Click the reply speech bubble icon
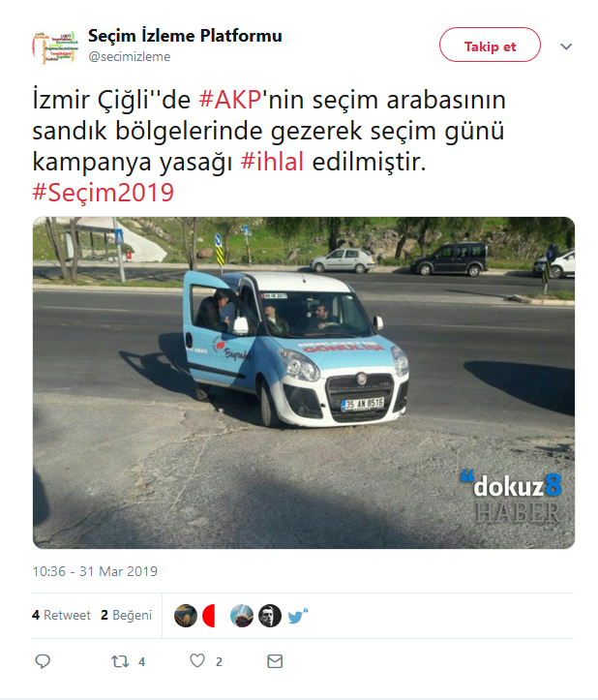Image resolution: width=598 pixels, height=700 pixels. (x=43, y=660)
